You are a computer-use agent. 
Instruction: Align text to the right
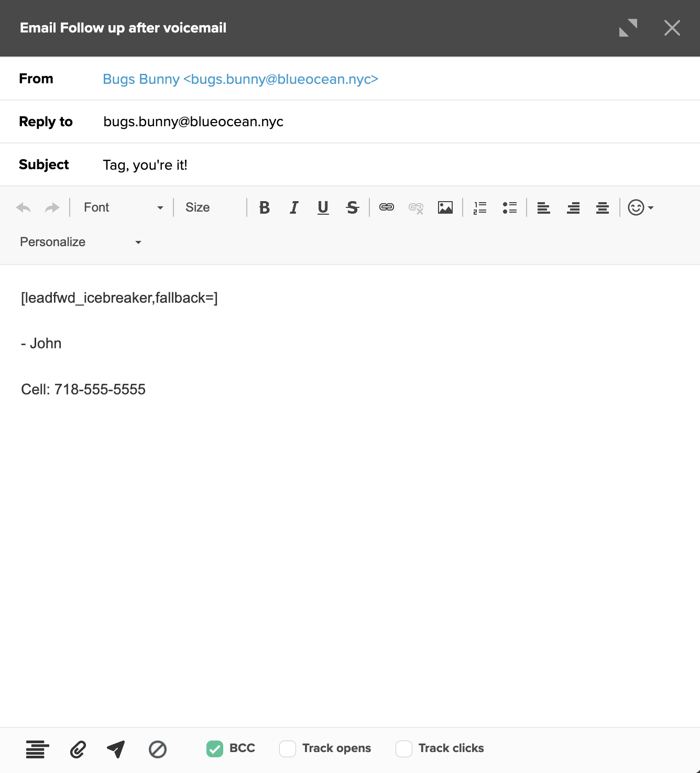573,208
